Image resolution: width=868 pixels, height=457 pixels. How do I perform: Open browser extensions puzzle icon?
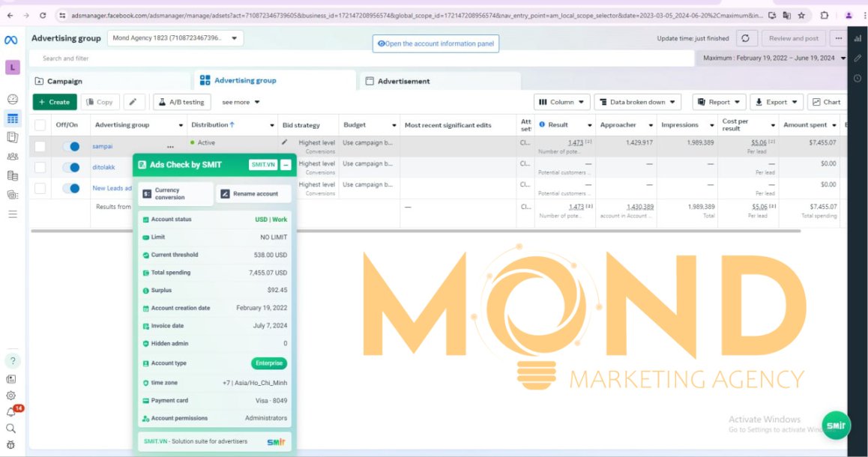(x=825, y=16)
